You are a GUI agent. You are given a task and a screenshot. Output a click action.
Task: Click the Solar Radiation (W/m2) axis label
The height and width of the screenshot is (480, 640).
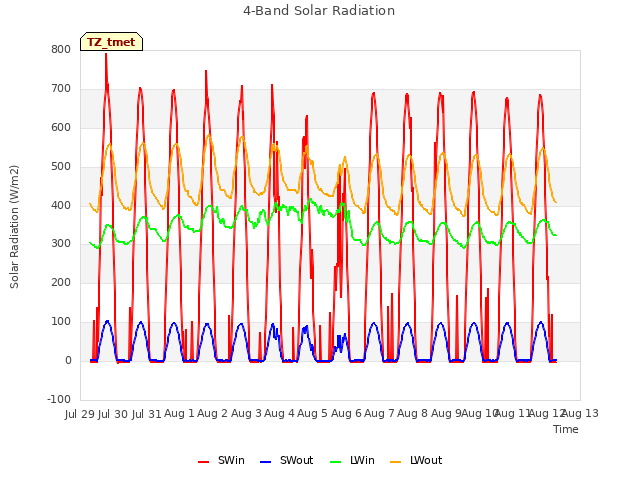coord(14,227)
